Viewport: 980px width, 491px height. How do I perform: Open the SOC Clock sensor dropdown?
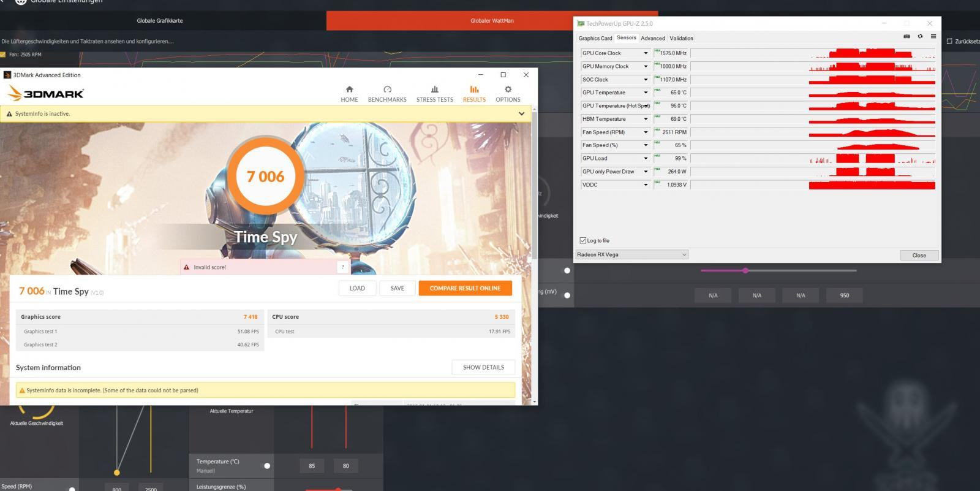(x=646, y=80)
